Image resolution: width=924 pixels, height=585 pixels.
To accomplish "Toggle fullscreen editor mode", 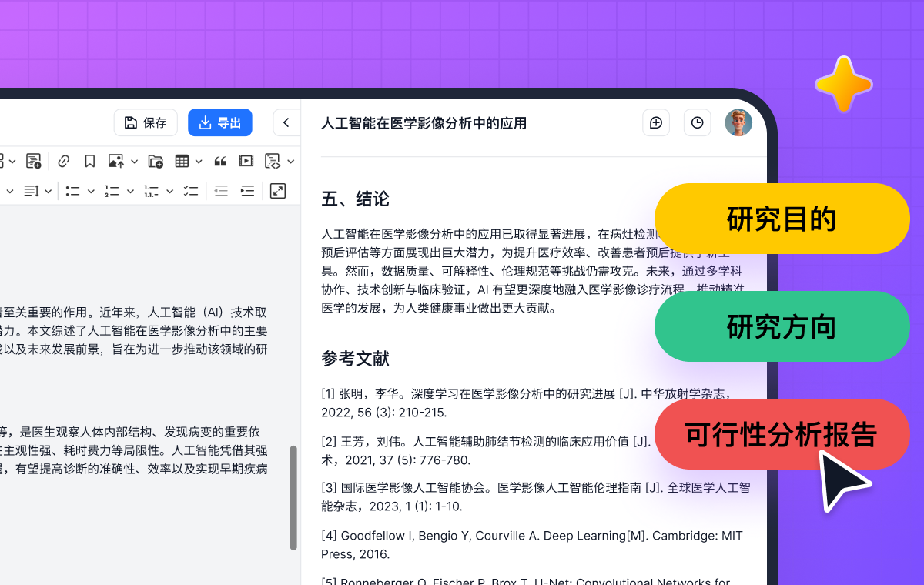I will click(278, 191).
